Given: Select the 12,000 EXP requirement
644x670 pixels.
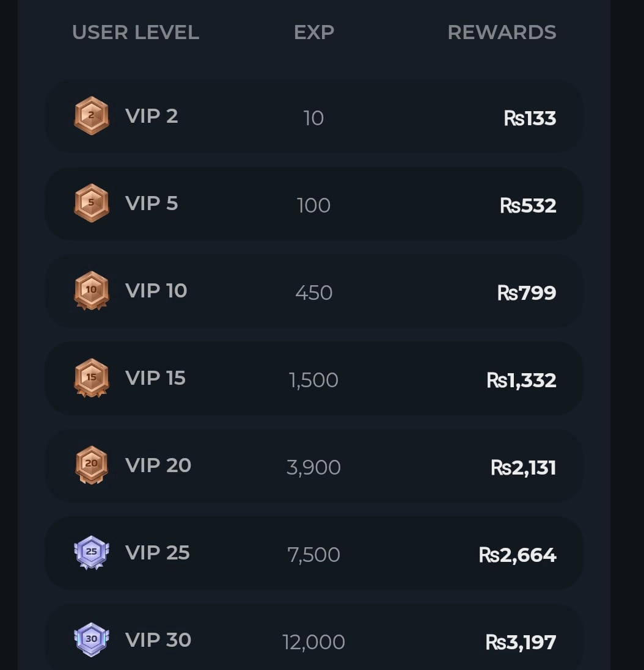Looking at the screenshot, I should point(313,642).
